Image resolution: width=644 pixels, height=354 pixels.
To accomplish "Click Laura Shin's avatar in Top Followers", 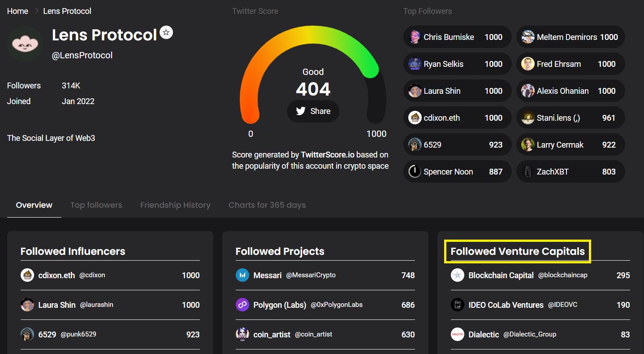I will [x=415, y=91].
